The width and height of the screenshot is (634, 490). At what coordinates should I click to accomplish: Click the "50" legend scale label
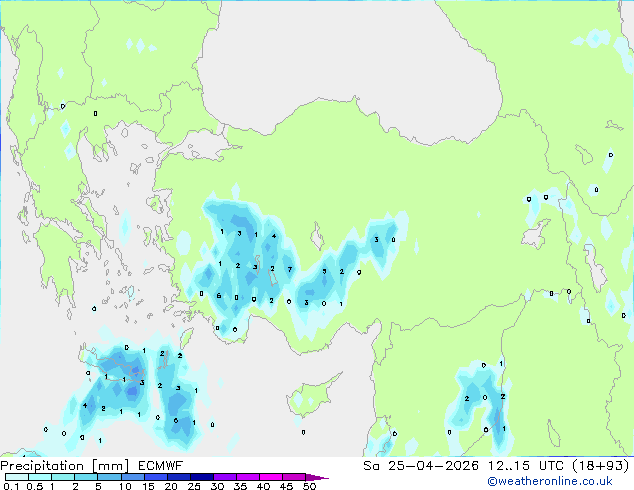point(309,486)
